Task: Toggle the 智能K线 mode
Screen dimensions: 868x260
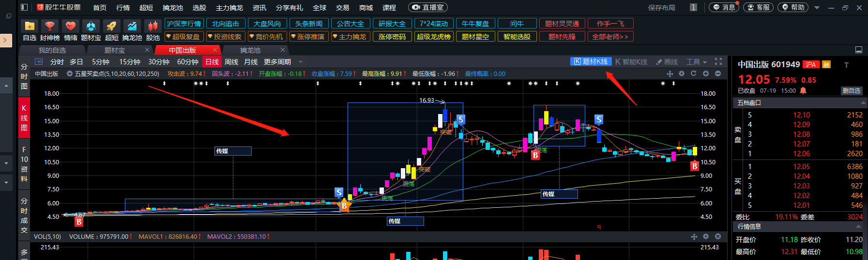Action: [631, 61]
